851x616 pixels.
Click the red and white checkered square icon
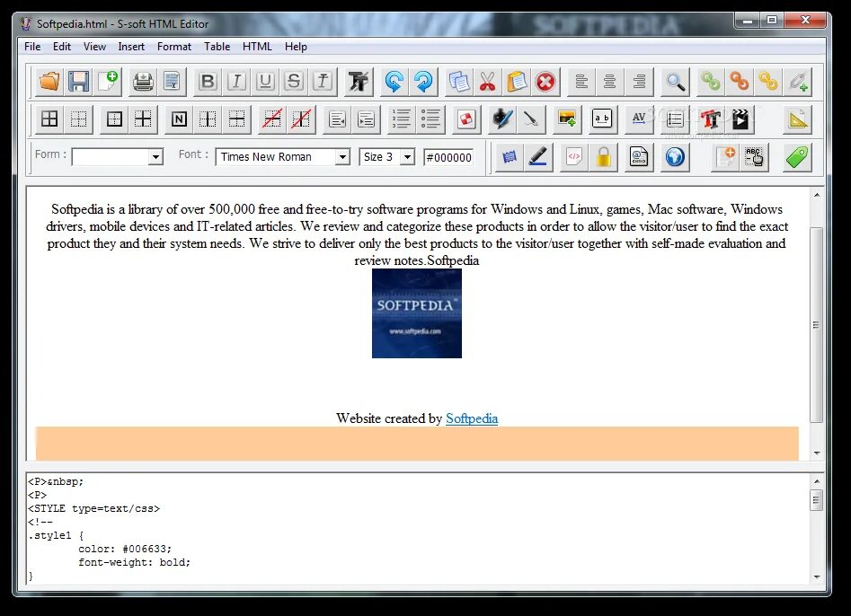466,119
